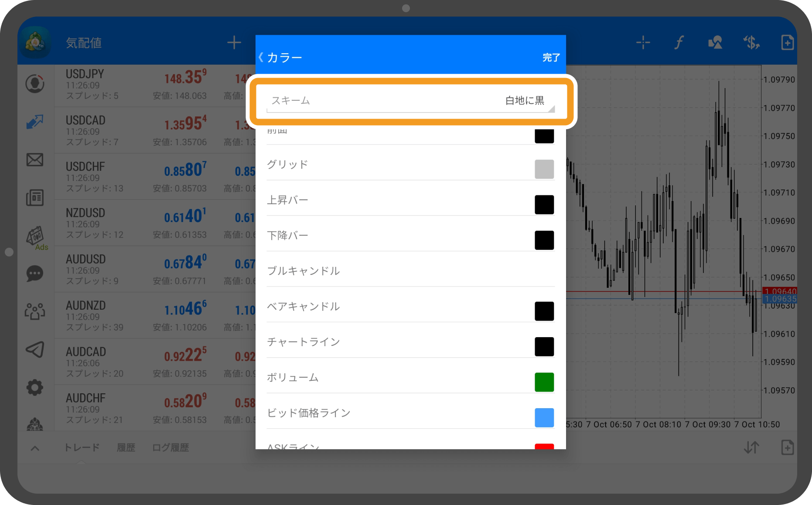Select the AUDNZD quote row
This screenshot has width=812, height=505.
[155, 316]
